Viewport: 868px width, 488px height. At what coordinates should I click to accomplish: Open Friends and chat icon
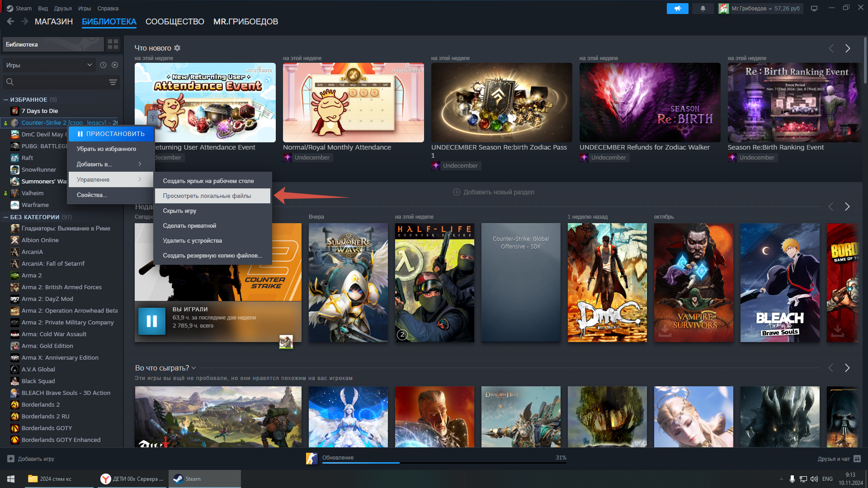click(857, 459)
